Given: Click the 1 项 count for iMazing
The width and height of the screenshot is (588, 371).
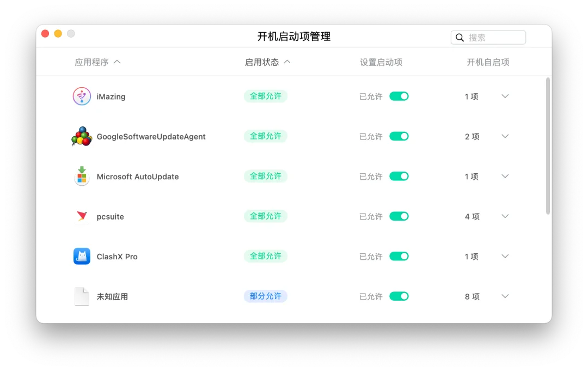Looking at the screenshot, I should click(471, 97).
